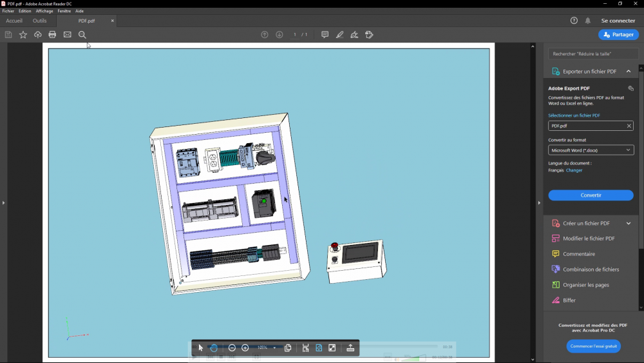Switch to the Outils tab
The image size is (644, 363).
pyautogui.click(x=39, y=21)
